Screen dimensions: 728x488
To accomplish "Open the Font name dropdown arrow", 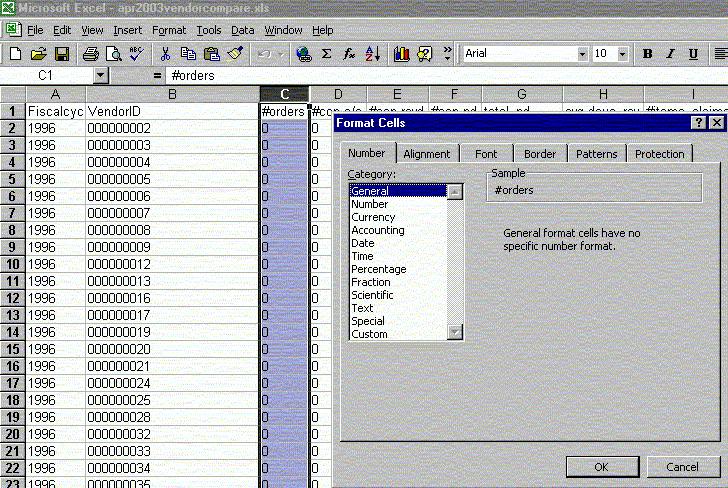I will pyautogui.click(x=582, y=54).
